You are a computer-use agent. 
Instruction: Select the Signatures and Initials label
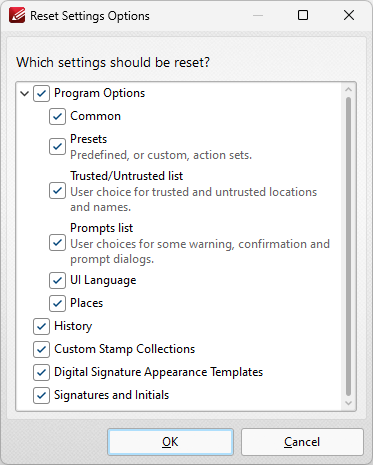(111, 395)
